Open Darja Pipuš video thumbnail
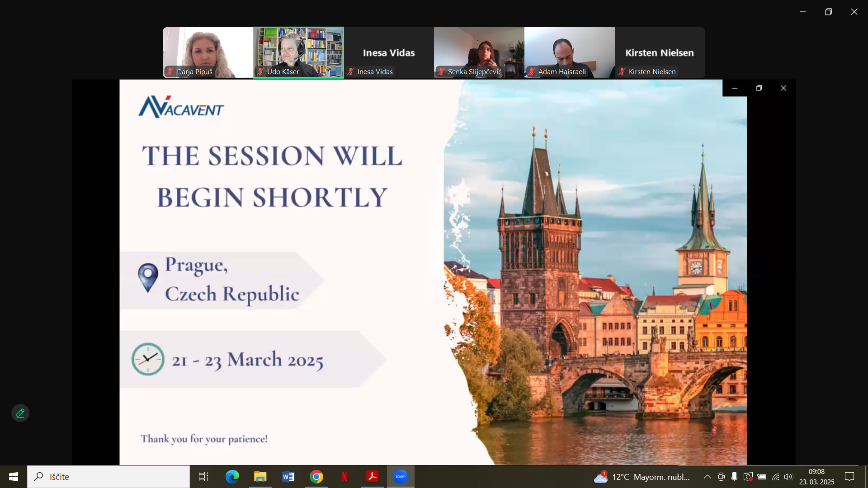The height and width of the screenshot is (488, 868). click(x=208, y=52)
